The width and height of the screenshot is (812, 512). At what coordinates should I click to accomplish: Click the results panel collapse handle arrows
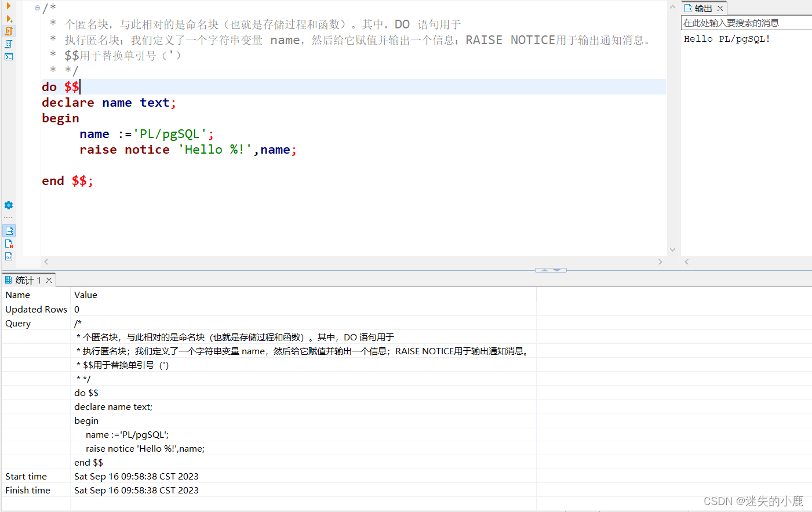pyautogui.click(x=551, y=270)
